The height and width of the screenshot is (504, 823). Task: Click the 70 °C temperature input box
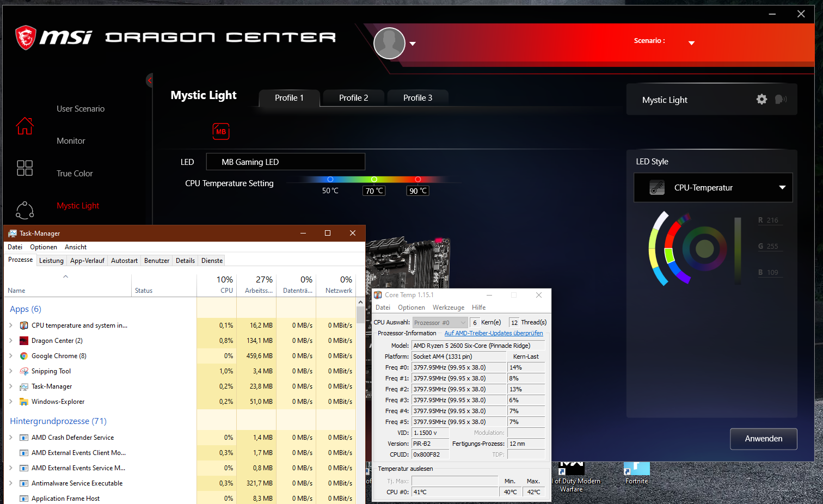coord(374,191)
